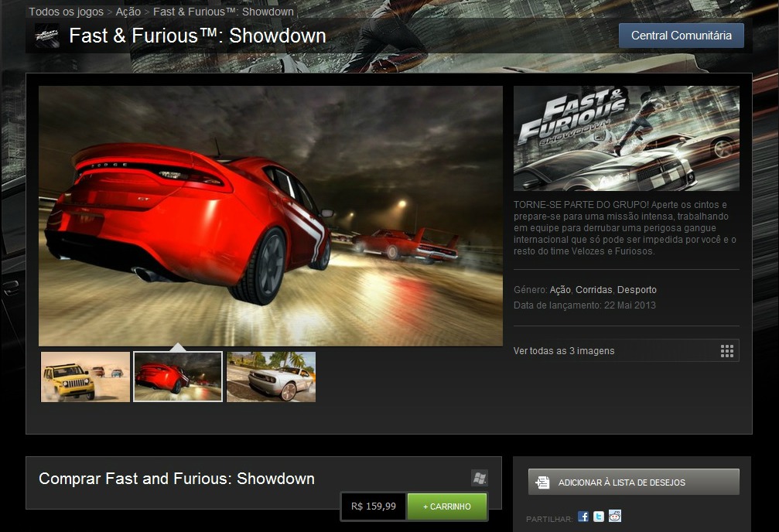Viewport: 779px width, 532px height.
Task: Share the game on Facebook
Action: click(583, 516)
